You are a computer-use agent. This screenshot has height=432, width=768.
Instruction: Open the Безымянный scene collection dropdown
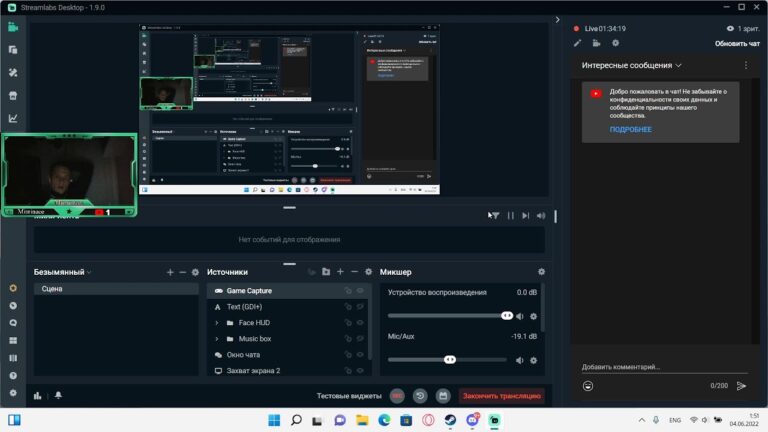pyautogui.click(x=62, y=272)
